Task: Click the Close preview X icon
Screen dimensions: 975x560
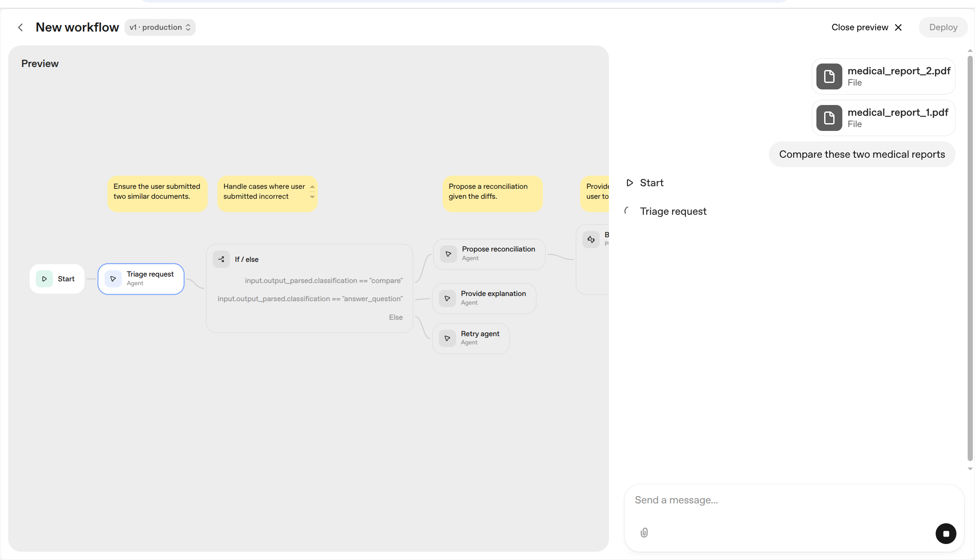Action: click(x=898, y=28)
